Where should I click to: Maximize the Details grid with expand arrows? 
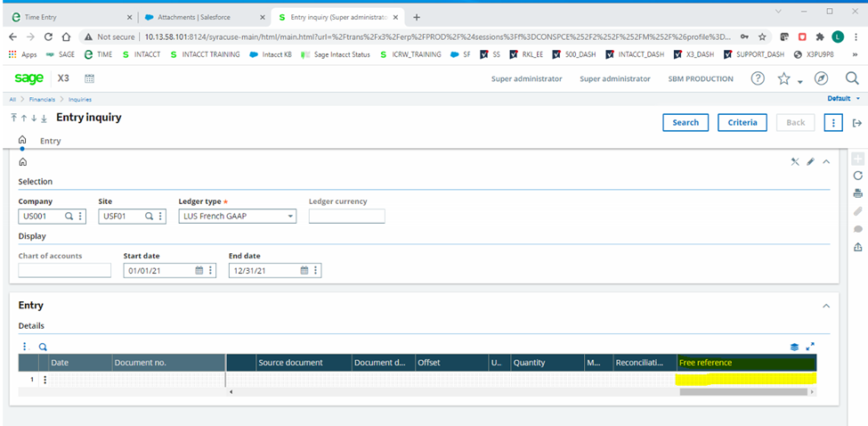[x=810, y=347]
